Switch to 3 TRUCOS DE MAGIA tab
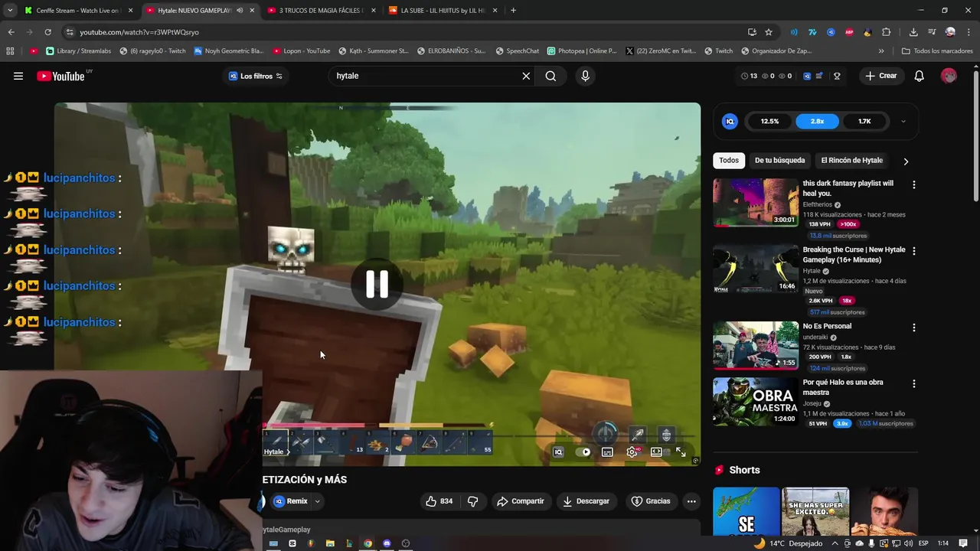 coord(322,11)
